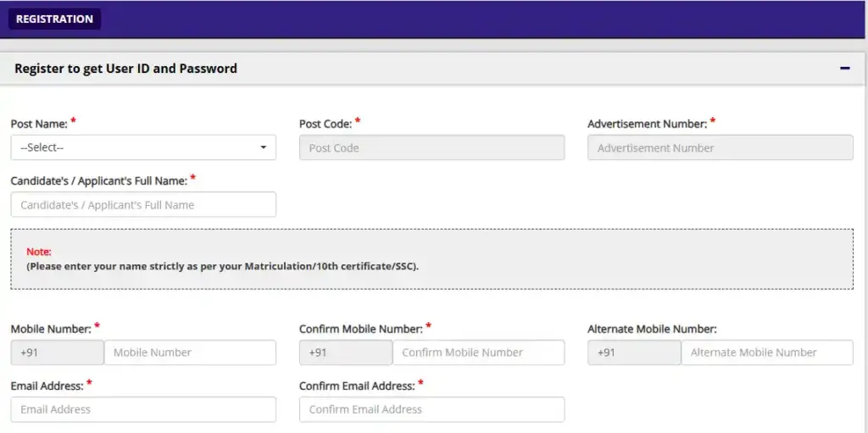Click the Alternate Mobile Number field
The height and width of the screenshot is (433, 868).
[766, 353]
